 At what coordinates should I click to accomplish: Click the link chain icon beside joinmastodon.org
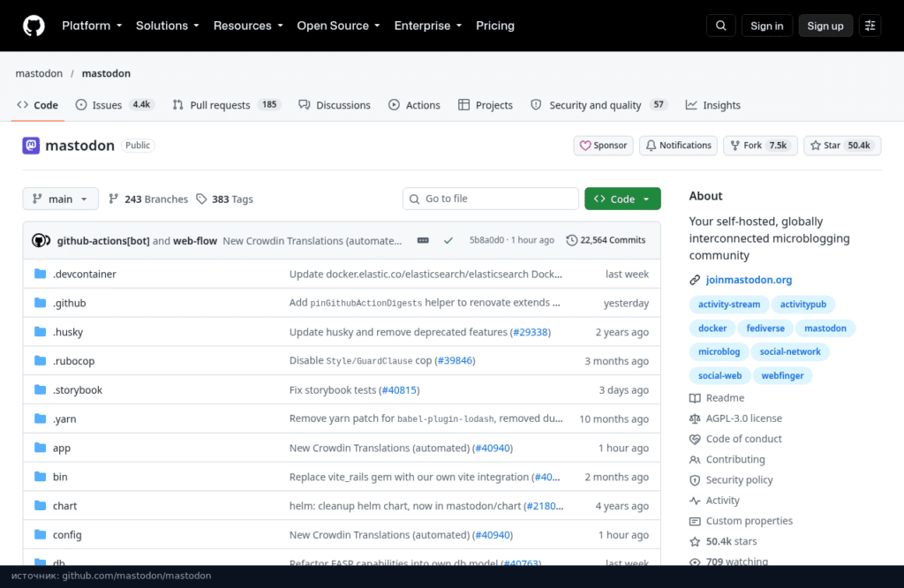[x=695, y=280]
